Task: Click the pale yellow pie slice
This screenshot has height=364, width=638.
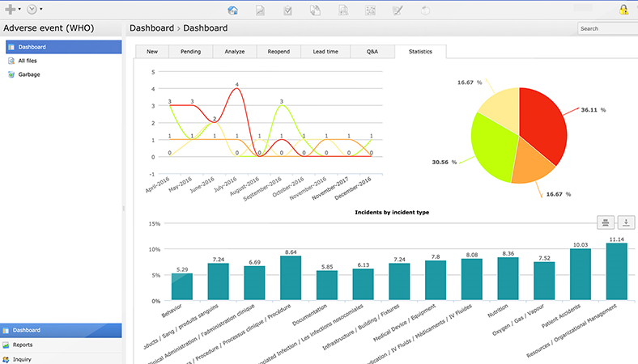Action: [504, 110]
